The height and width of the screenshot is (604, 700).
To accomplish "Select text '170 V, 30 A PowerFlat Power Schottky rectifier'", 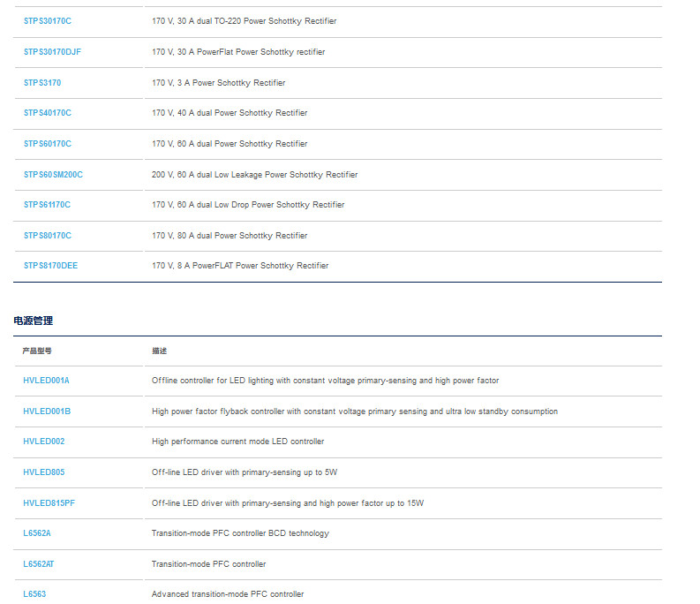I will 238,52.
